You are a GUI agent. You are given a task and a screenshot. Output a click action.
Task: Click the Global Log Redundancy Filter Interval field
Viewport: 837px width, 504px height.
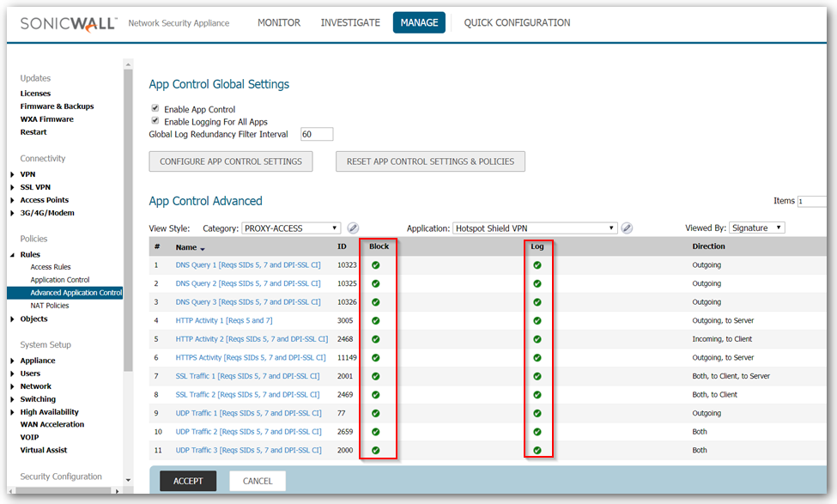tap(317, 134)
